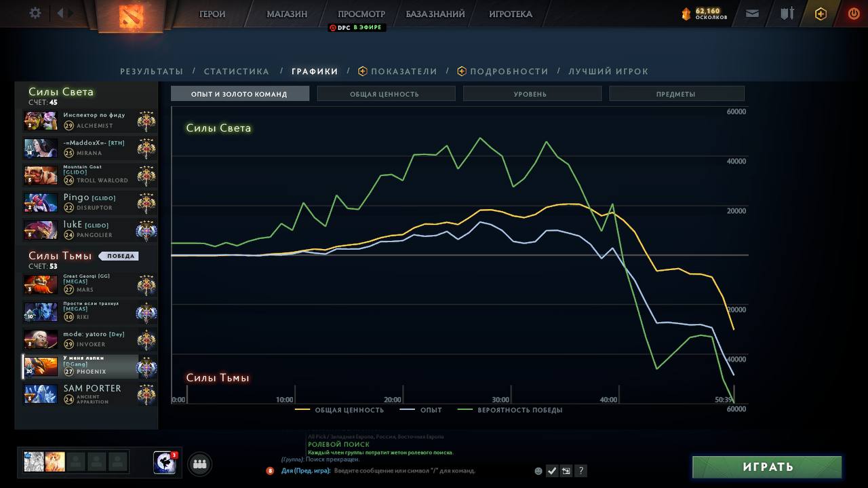
Task: Click the Pangolier hero portrait
Action: point(41,229)
